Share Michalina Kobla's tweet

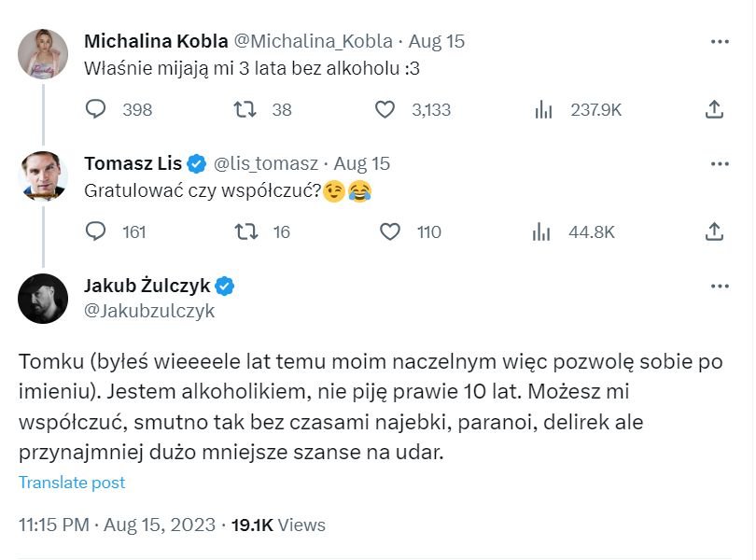[x=714, y=109]
